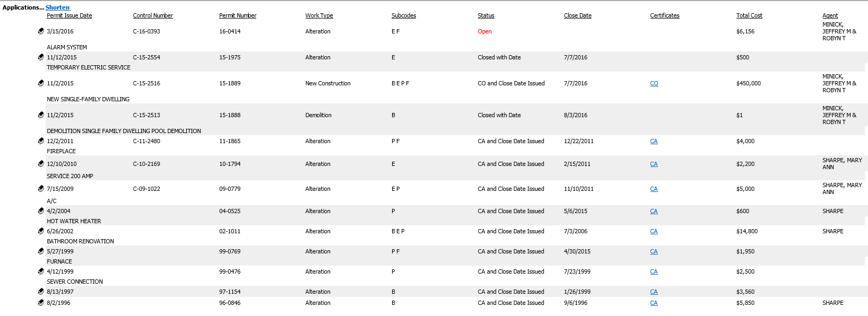Click pencil icon beside 11/2/2015 new construction permit
Screen dimensions: 868x316
click(41, 83)
